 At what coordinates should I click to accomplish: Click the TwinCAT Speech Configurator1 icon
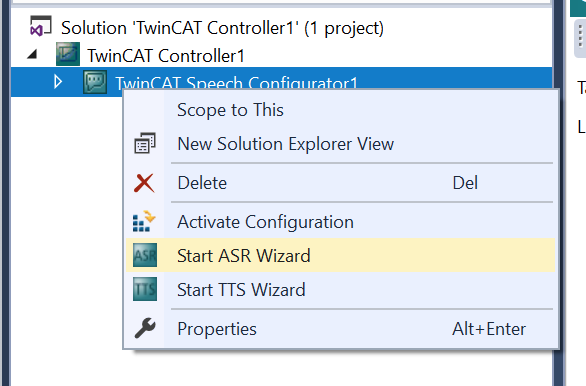pos(95,82)
